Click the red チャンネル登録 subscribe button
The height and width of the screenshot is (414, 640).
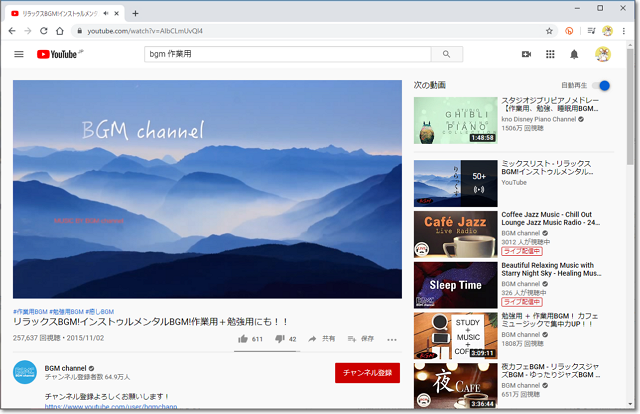point(367,373)
